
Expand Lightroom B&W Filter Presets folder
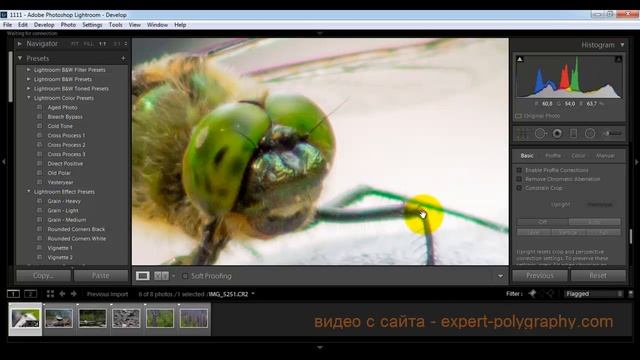[x=29, y=70]
